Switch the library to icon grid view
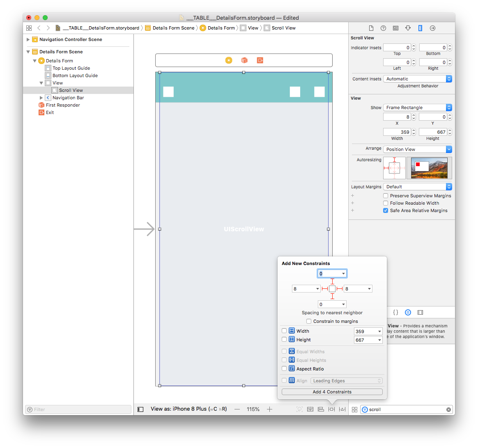The height and width of the screenshot is (448, 478). [x=354, y=409]
